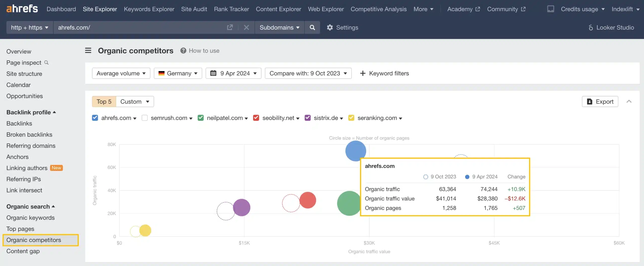Open Settings gear icon
This screenshot has height=266, width=644.
point(330,27)
